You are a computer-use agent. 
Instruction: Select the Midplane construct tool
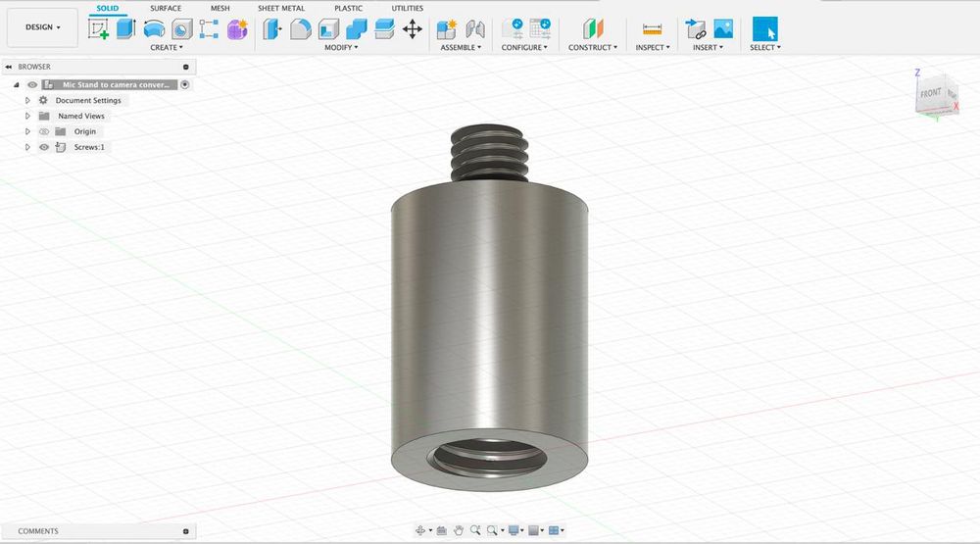point(593,28)
